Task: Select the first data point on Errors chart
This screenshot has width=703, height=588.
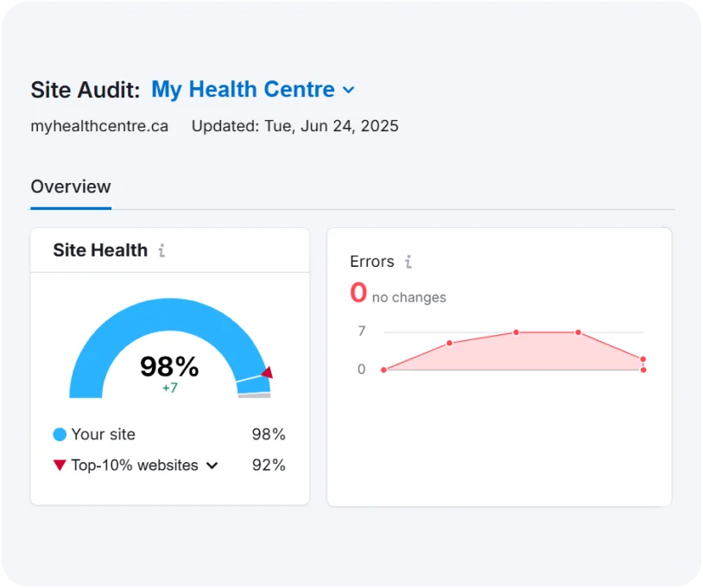Action: point(384,370)
